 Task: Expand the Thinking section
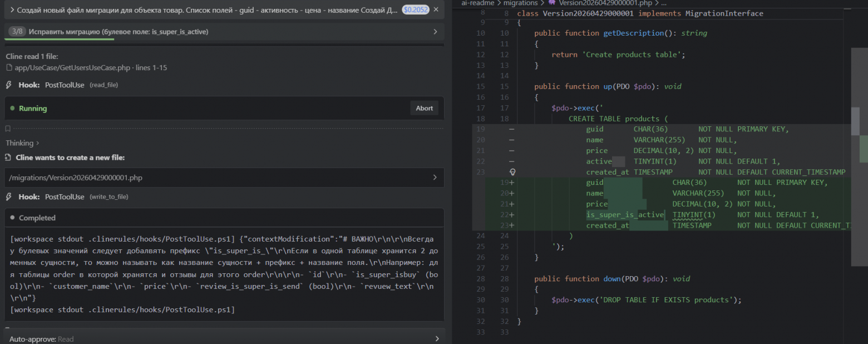(22, 143)
